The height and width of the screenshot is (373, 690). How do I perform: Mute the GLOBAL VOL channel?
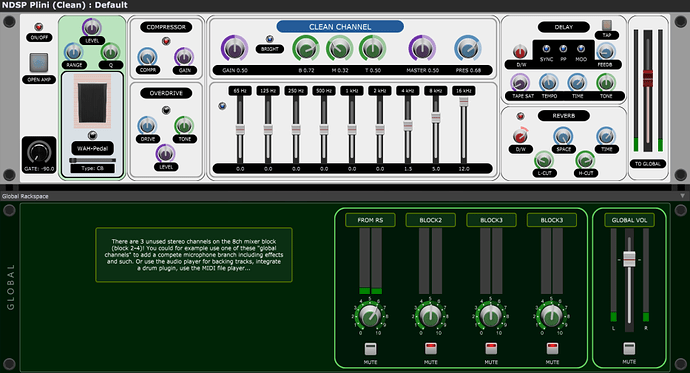click(x=629, y=348)
